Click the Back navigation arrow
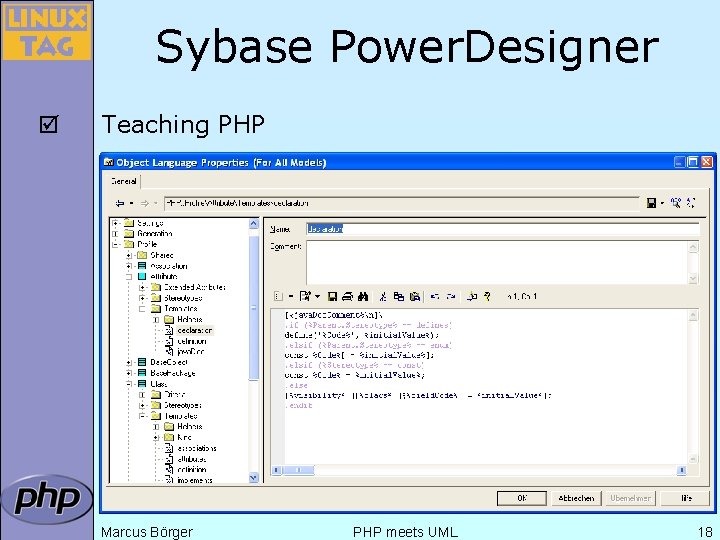 click(x=120, y=203)
